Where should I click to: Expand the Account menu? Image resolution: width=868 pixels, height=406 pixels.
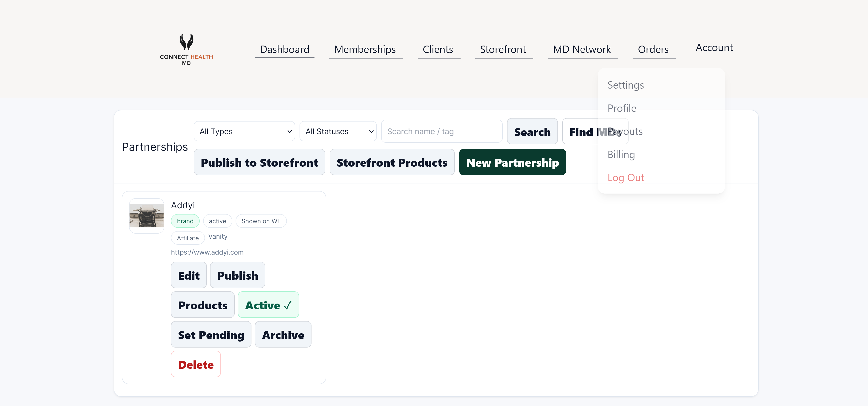pyautogui.click(x=714, y=48)
